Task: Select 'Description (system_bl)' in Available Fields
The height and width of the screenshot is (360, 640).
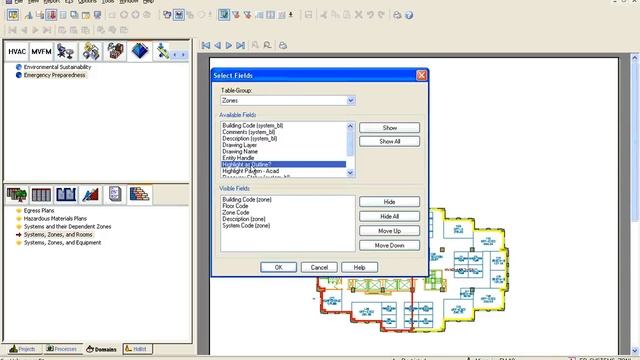Action: point(250,138)
